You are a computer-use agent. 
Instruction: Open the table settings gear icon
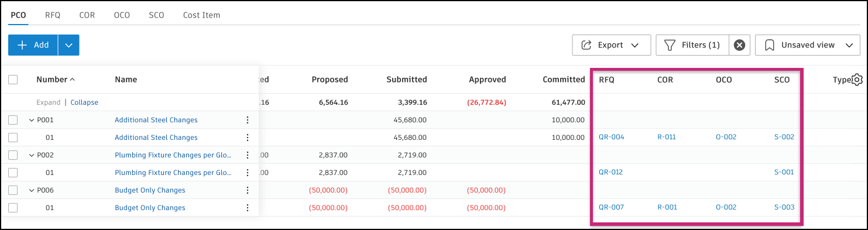tap(857, 80)
